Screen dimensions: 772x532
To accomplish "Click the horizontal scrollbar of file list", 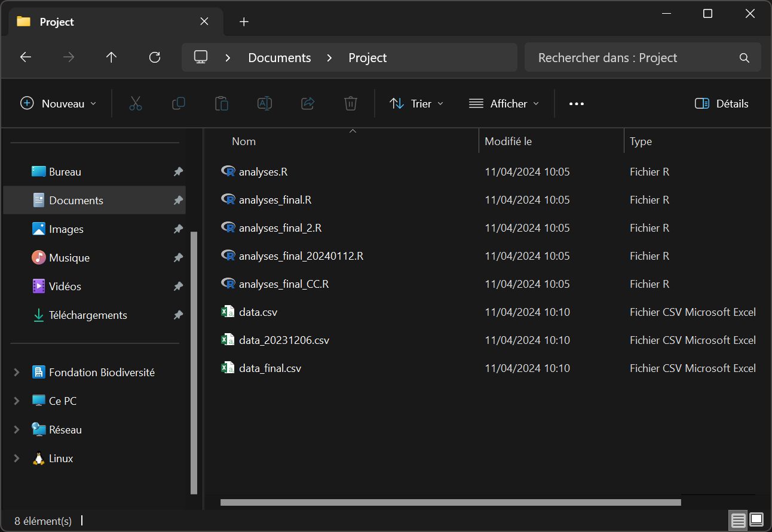I will 450,502.
